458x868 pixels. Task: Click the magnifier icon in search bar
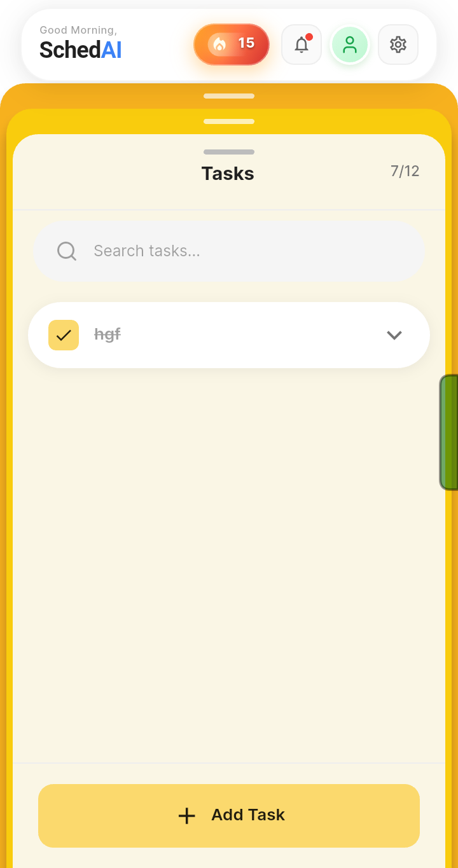(67, 251)
